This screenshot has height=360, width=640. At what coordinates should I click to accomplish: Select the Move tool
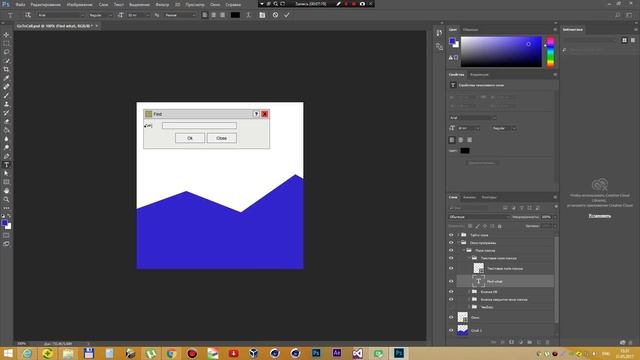point(6,35)
